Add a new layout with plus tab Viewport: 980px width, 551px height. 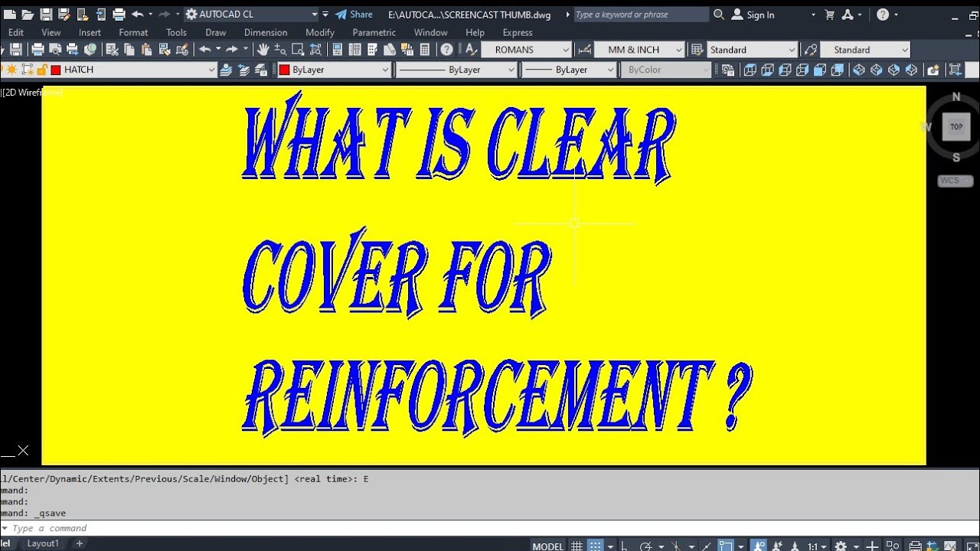79,543
